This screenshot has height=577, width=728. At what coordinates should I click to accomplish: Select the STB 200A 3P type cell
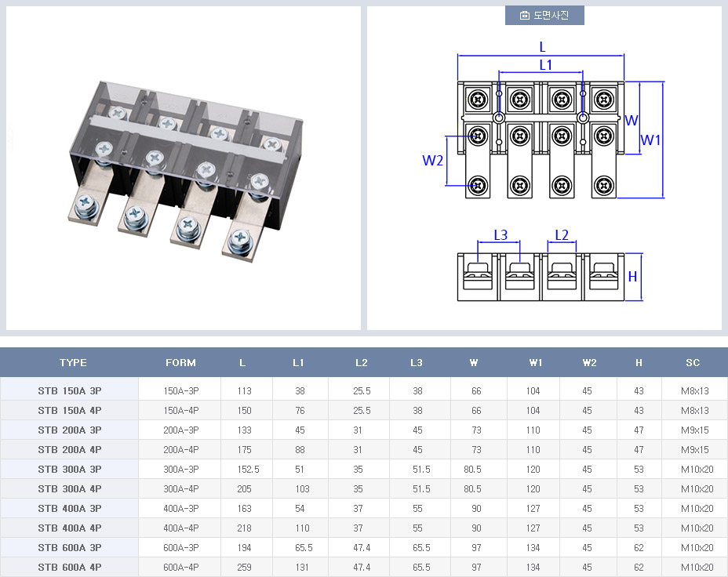coord(70,430)
